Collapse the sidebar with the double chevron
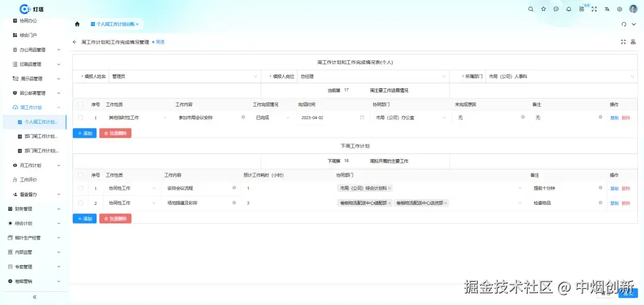Screen dimensions: 644x305 pos(35,297)
